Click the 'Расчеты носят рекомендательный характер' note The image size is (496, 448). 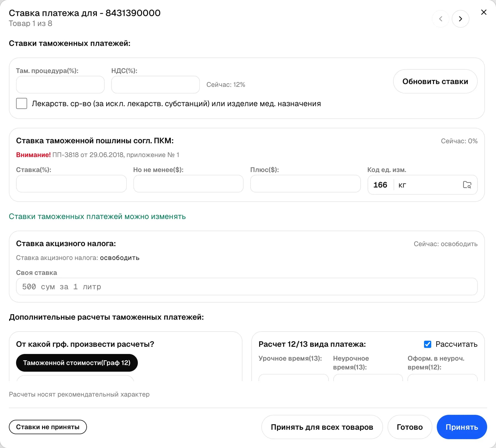coord(79,394)
